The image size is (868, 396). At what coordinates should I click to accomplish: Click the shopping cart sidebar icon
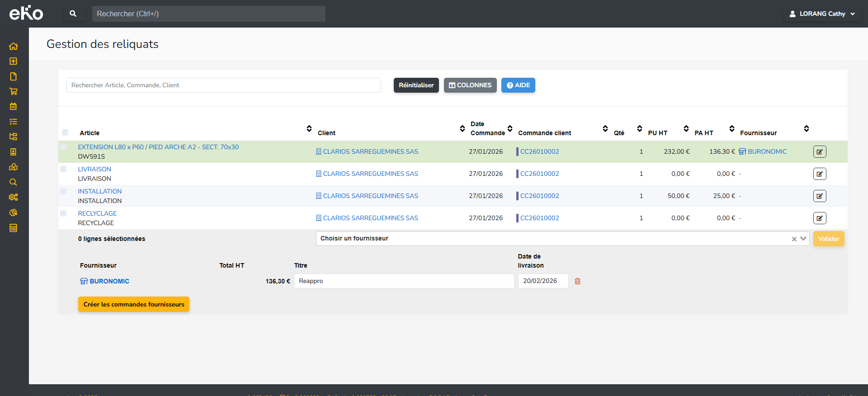click(x=14, y=91)
